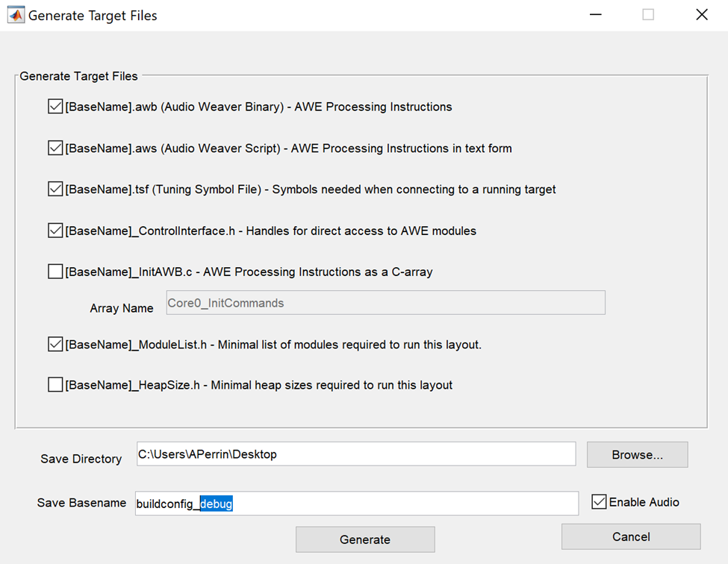Viewport: 728px width, 564px height.
Task: Check the [BaseName]_HeapSize.h option
Action: (x=55, y=385)
